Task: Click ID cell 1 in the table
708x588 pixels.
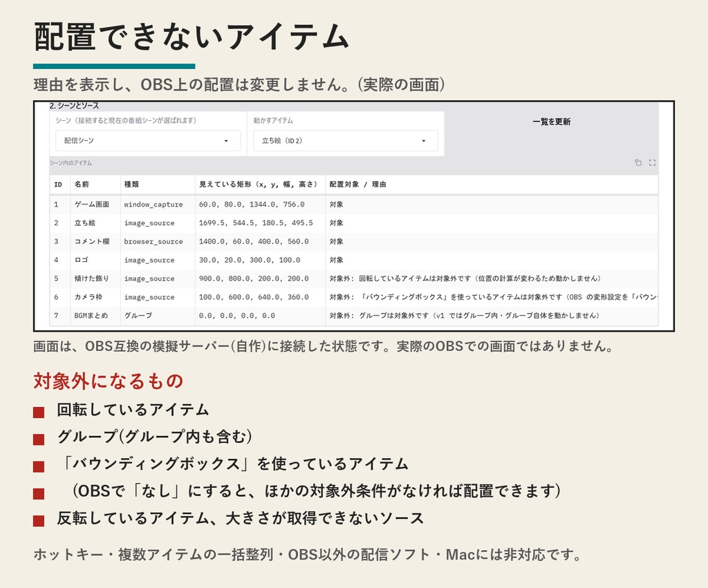Action: point(60,205)
